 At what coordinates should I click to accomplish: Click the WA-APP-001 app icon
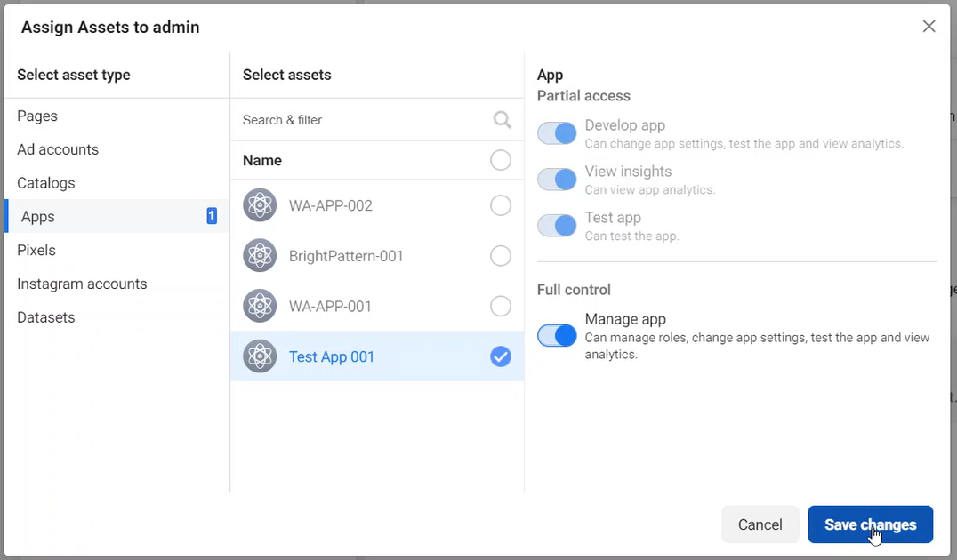point(260,306)
